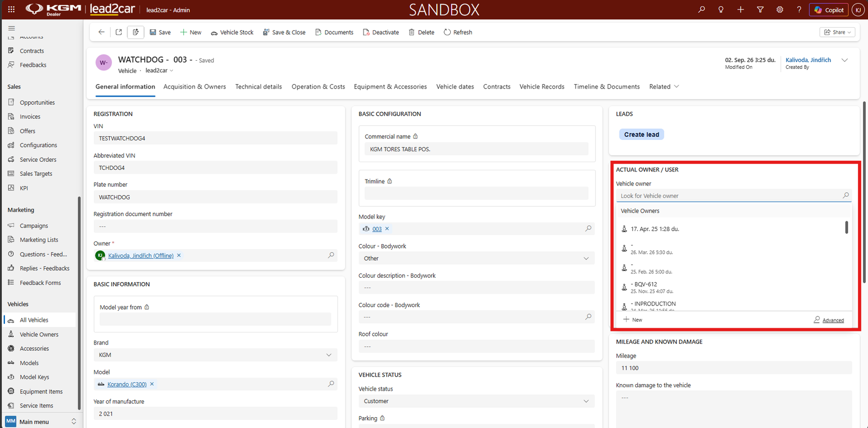Open the Vehicle Records tab
This screenshot has height=428, width=868.
tap(542, 87)
